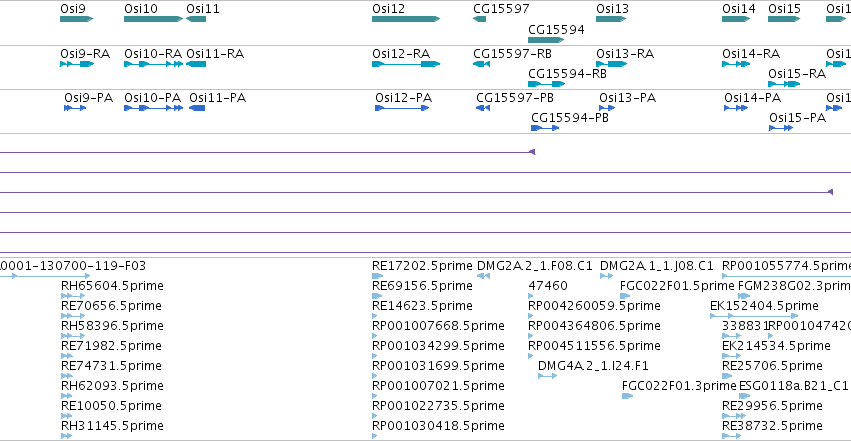Screen dimensions: 851x441
Task: Select the EK214534.5prime EST label
Action: pyautogui.click(x=776, y=346)
